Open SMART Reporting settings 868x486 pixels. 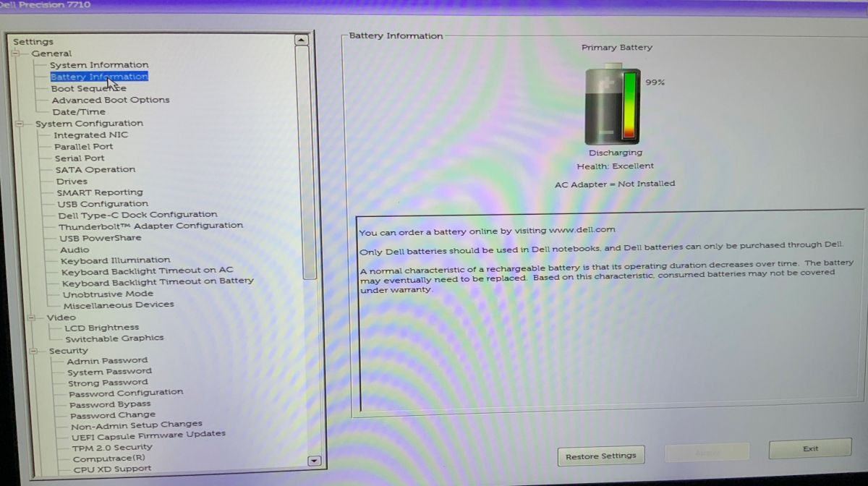[x=100, y=192]
